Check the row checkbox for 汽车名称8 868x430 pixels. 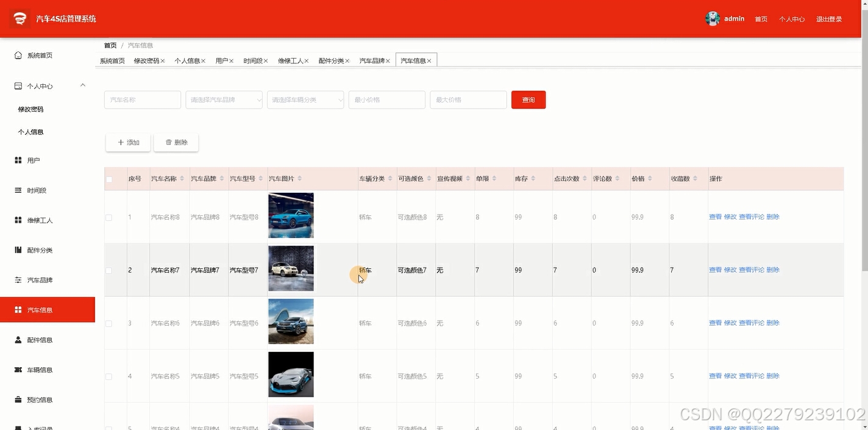pyautogui.click(x=110, y=217)
